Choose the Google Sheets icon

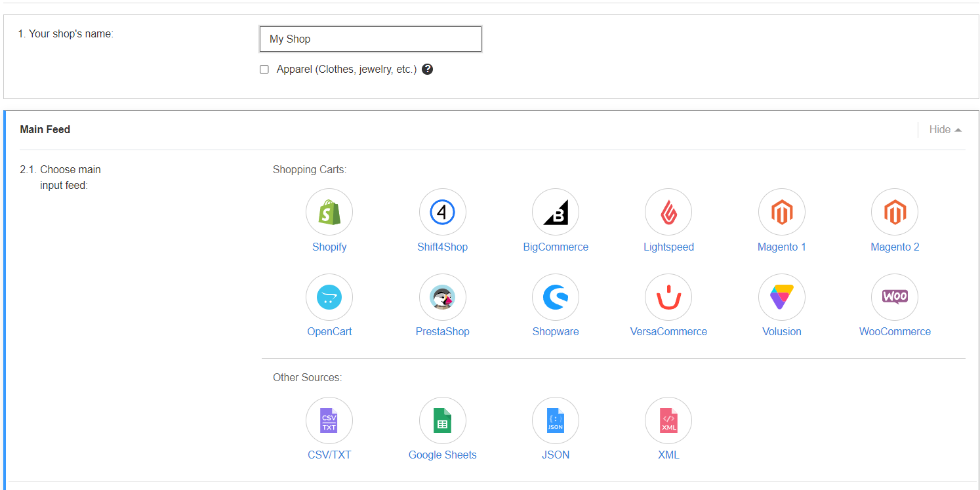[x=443, y=420]
